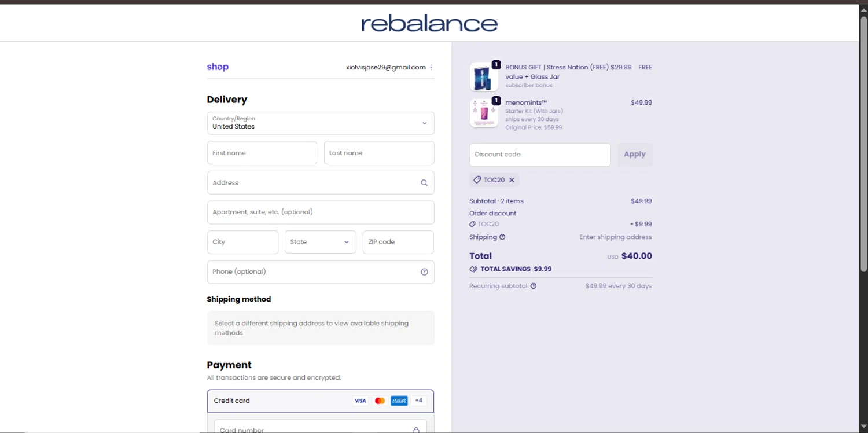Viewport: 868px width, 433px height.
Task: Click the Card number field
Action: pos(321,427)
